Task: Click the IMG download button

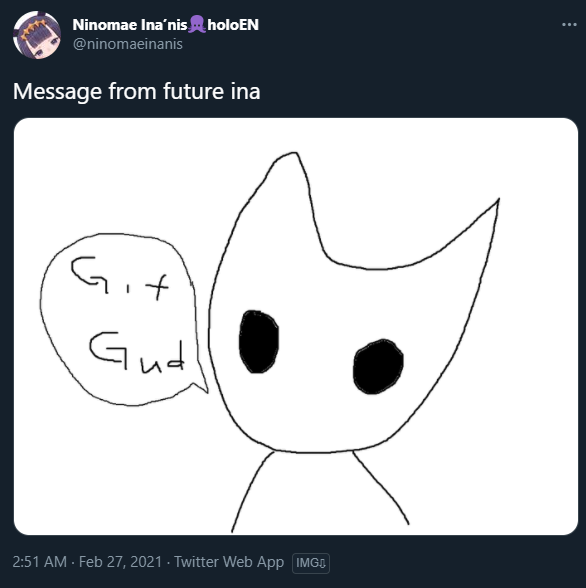Action: coord(311,563)
